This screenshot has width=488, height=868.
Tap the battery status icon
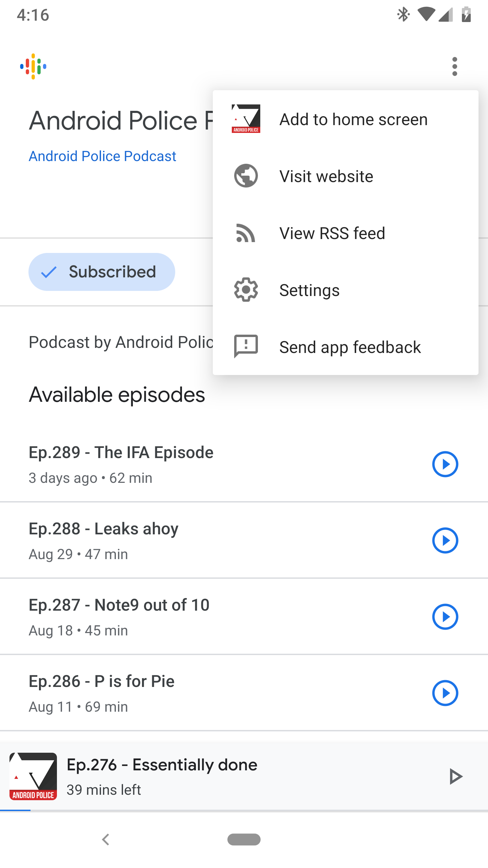[x=466, y=15]
